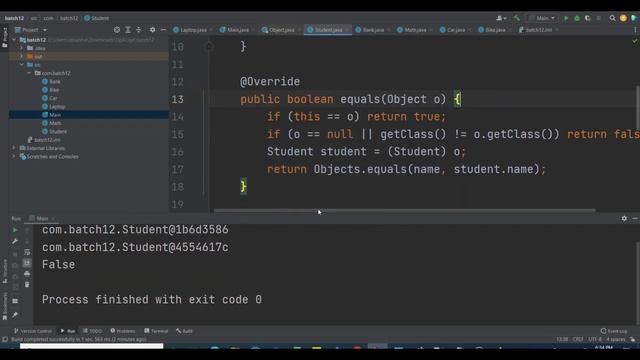Toggle soft-wrap icon in Run console
The image size is (640, 360).
(27, 252)
